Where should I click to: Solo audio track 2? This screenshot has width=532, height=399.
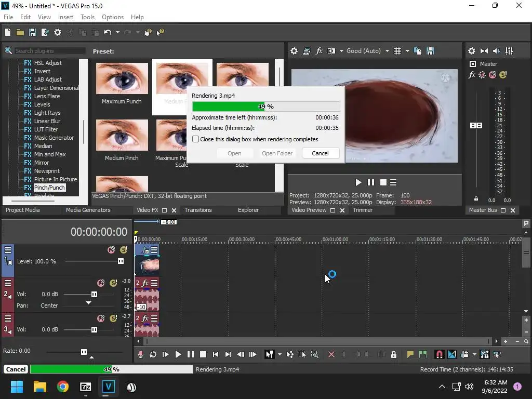pyautogui.click(x=113, y=283)
